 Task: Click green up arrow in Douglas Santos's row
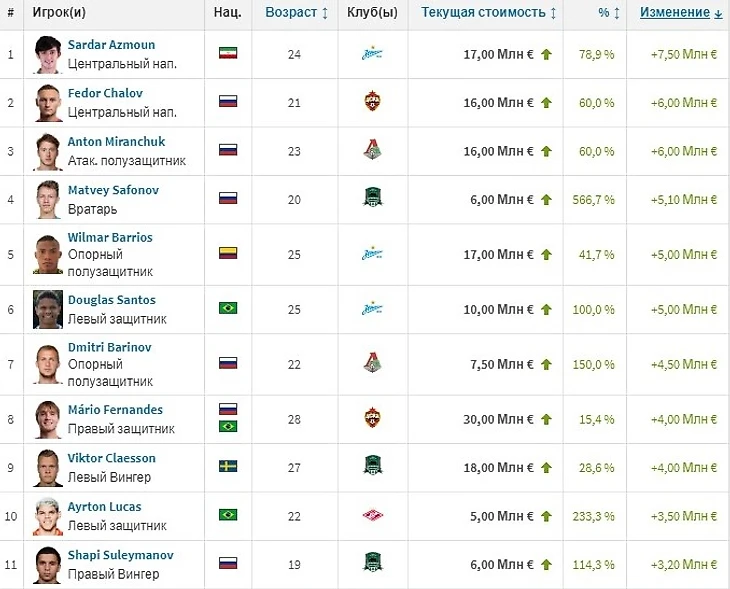546,308
